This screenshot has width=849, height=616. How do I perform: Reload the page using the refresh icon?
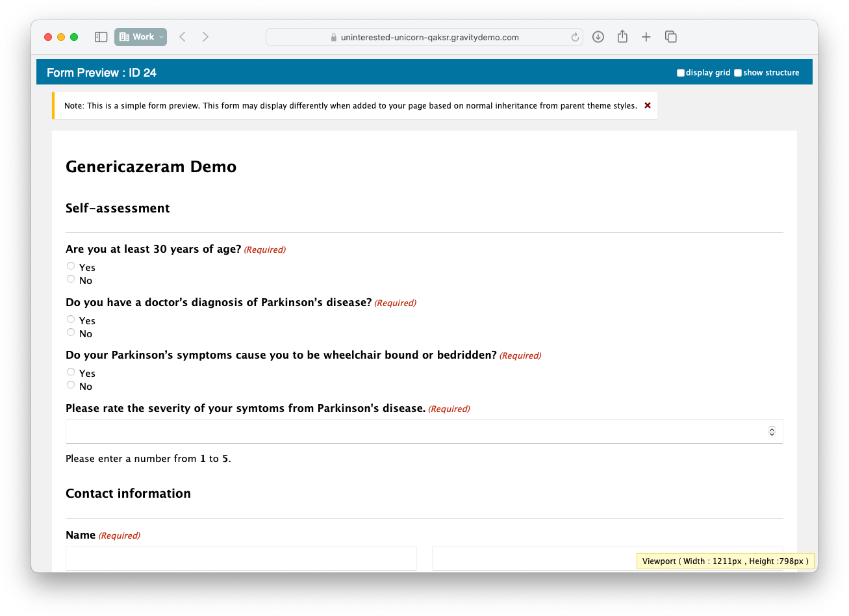[575, 38]
